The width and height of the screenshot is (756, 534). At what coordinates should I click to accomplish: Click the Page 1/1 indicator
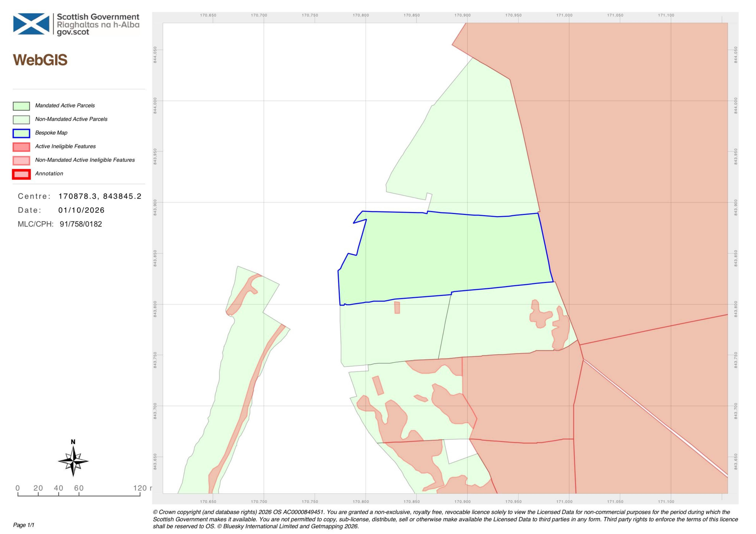pos(24,525)
